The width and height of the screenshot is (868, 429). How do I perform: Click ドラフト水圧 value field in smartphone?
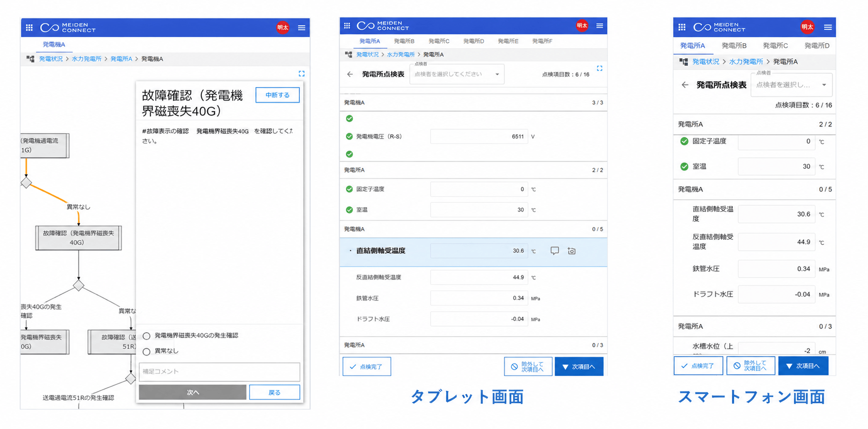[777, 294]
